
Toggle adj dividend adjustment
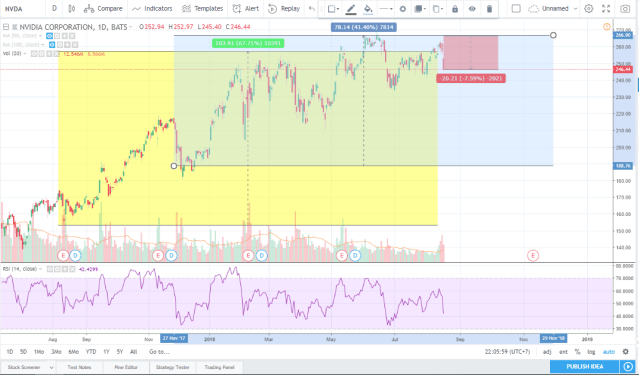pos(547,351)
